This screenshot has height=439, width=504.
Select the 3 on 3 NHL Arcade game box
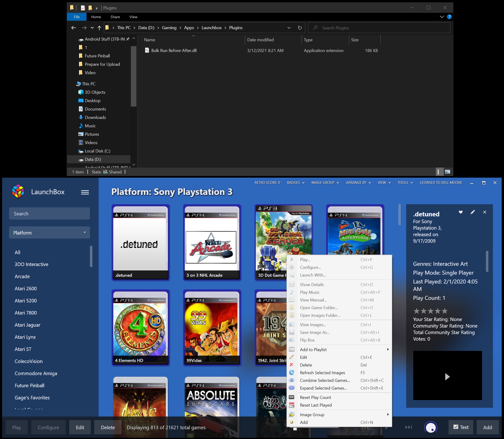(212, 242)
